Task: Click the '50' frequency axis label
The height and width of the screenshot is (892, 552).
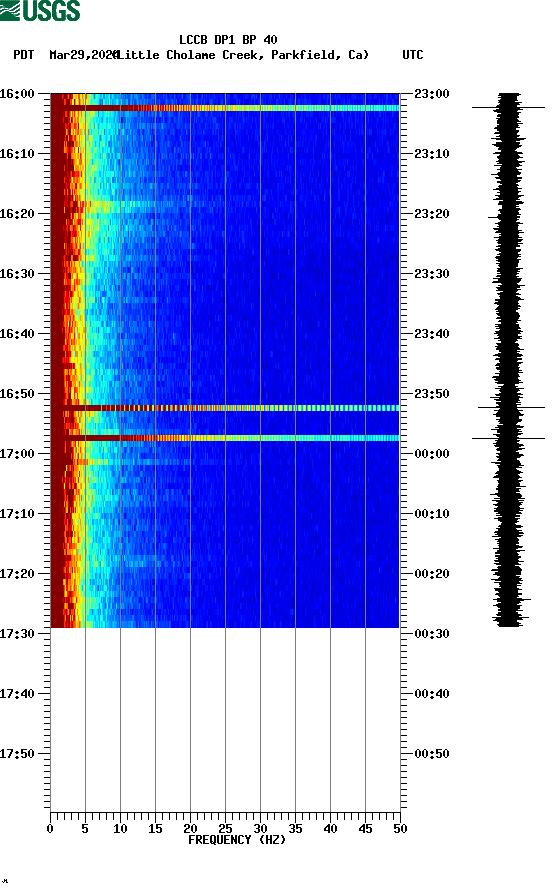Action: click(400, 829)
